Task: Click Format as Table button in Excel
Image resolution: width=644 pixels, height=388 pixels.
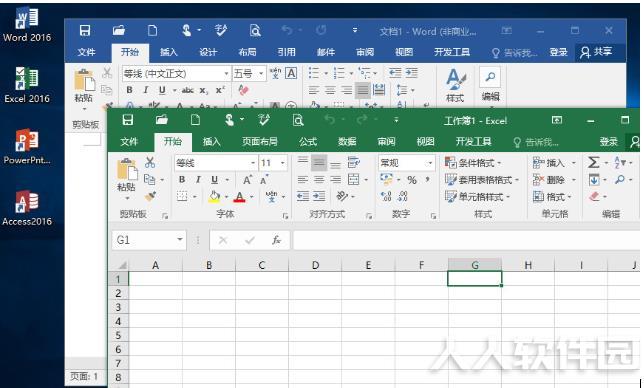Action: (482, 180)
